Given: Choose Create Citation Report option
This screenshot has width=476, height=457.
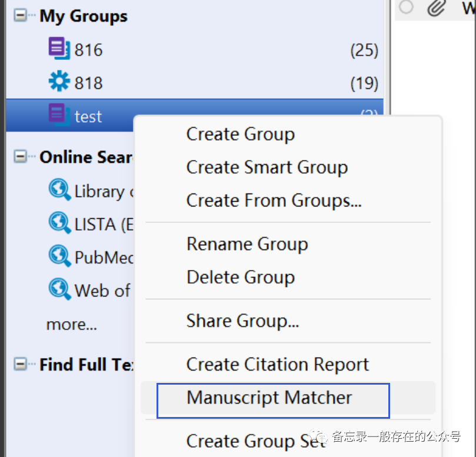Looking at the screenshot, I should pos(277,365).
